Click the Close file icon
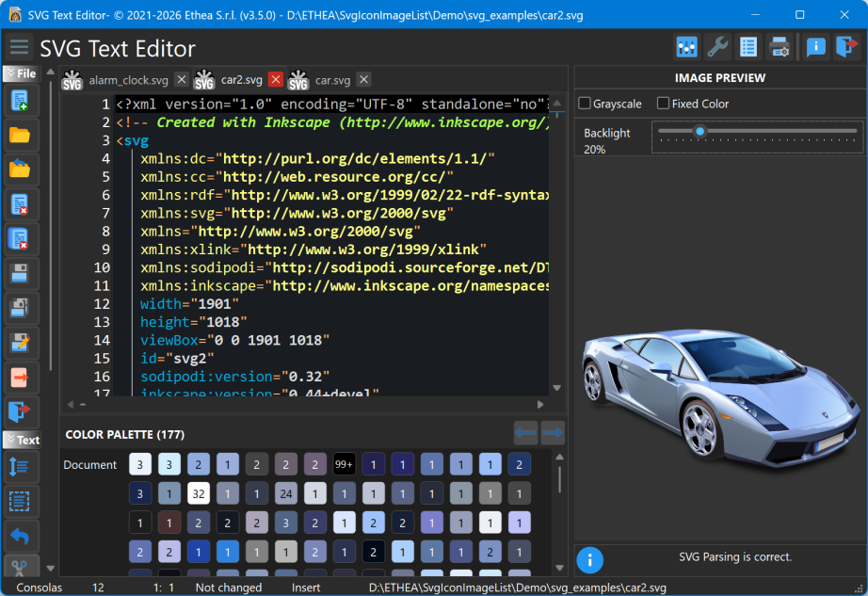 [x=20, y=204]
